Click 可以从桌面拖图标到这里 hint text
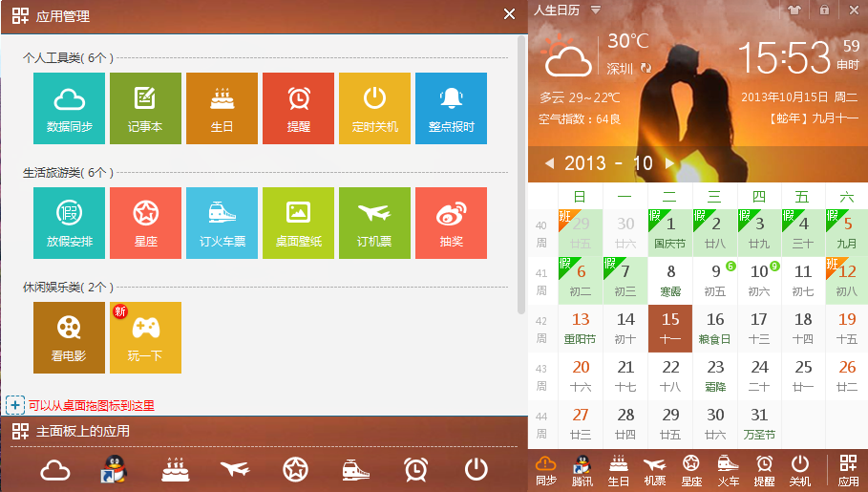 pos(92,406)
